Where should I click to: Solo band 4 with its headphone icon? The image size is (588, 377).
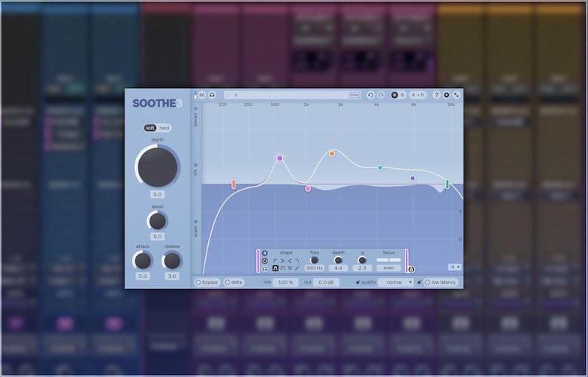(265, 269)
